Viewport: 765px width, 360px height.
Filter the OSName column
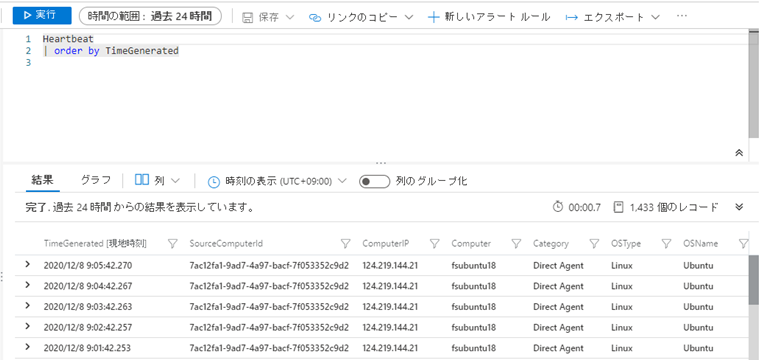743,243
